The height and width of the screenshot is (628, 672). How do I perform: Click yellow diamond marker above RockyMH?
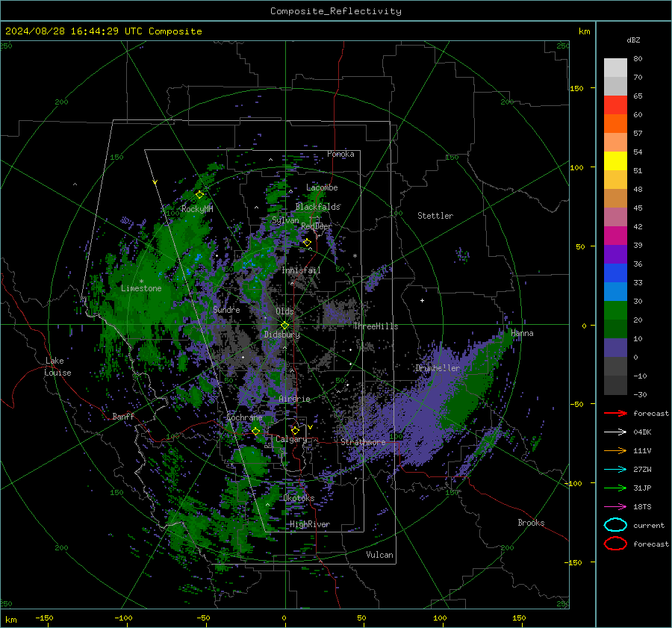pyautogui.click(x=199, y=195)
